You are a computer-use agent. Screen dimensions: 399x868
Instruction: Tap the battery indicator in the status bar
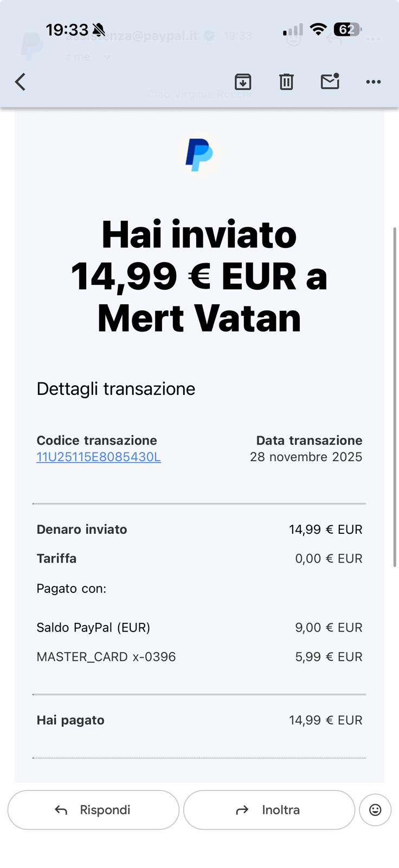click(x=347, y=29)
